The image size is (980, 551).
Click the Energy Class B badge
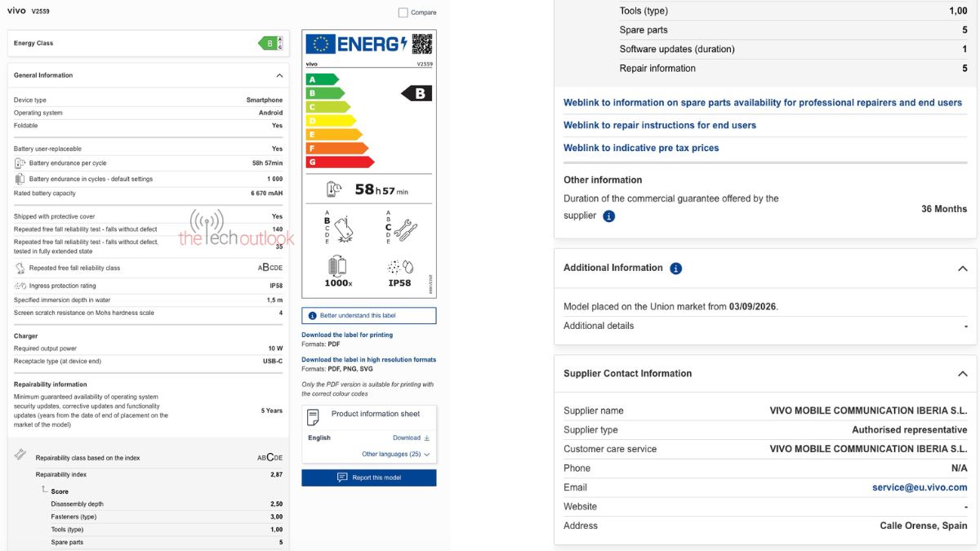pyautogui.click(x=270, y=43)
